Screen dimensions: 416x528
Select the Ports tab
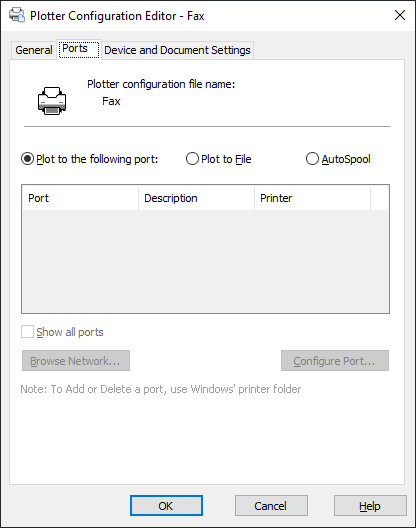tap(78, 49)
